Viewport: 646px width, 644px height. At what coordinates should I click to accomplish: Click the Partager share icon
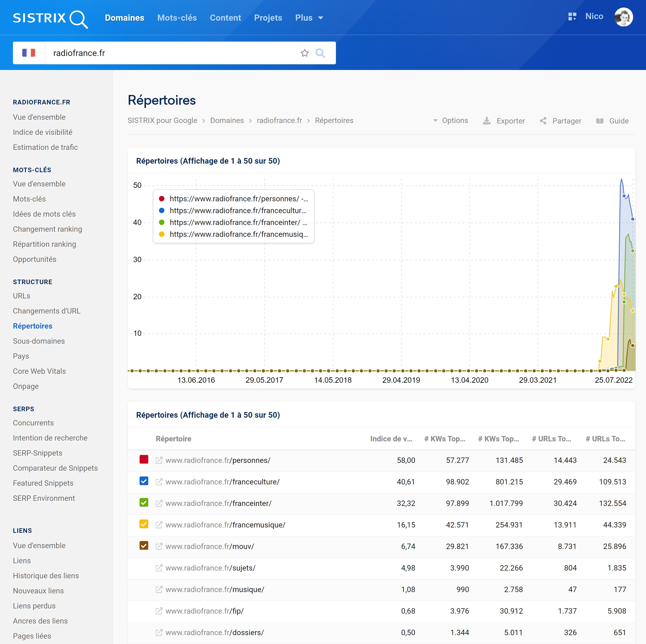(543, 121)
